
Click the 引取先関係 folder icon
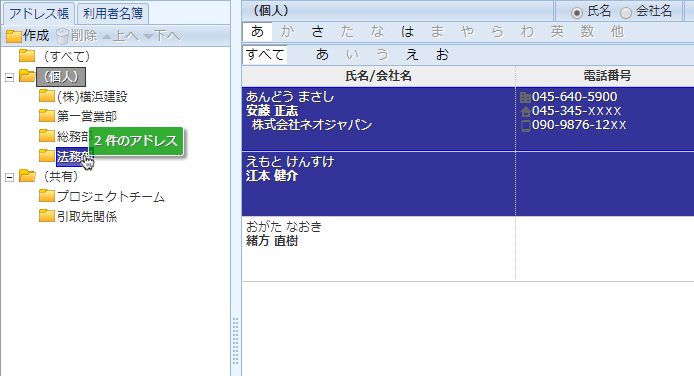(46, 215)
